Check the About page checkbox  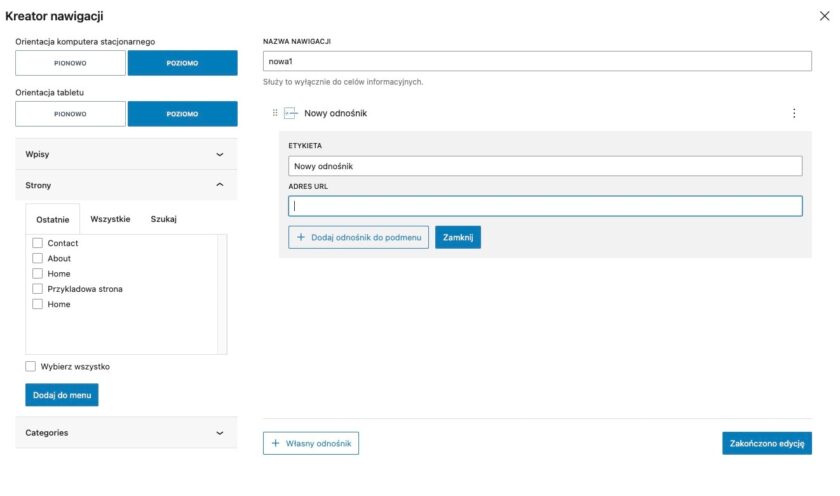(38, 258)
